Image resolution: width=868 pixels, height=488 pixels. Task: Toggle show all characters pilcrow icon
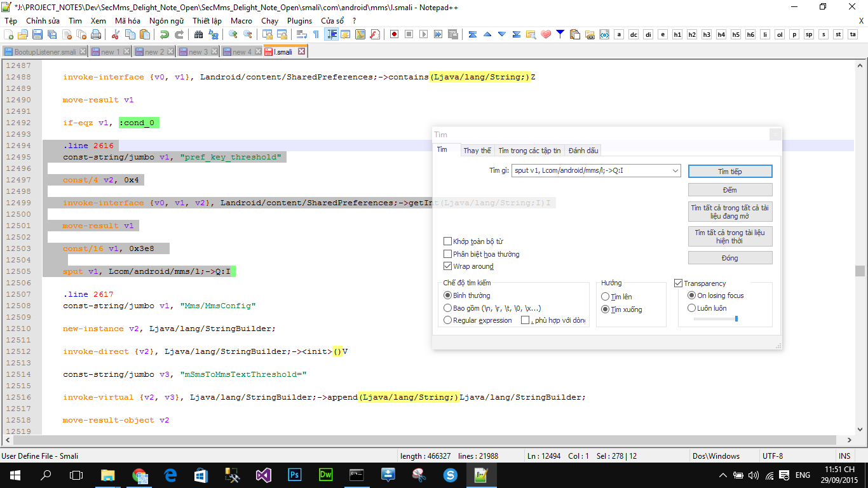(x=316, y=34)
